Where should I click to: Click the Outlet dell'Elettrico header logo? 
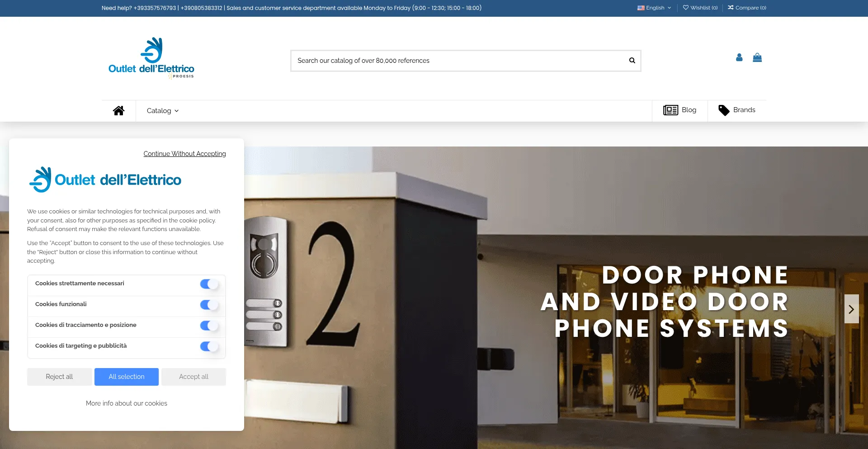(151, 58)
